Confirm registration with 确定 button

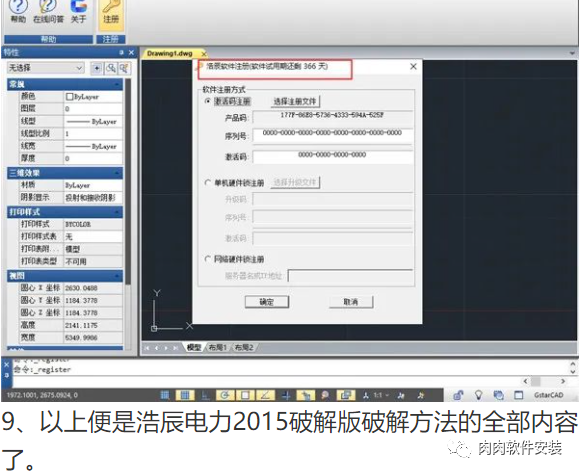(x=267, y=302)
